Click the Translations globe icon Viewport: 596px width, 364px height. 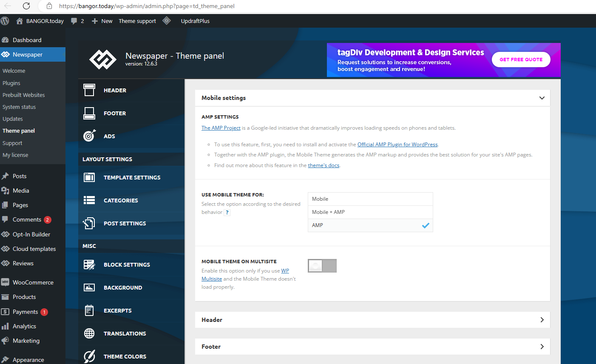(89, 333)
